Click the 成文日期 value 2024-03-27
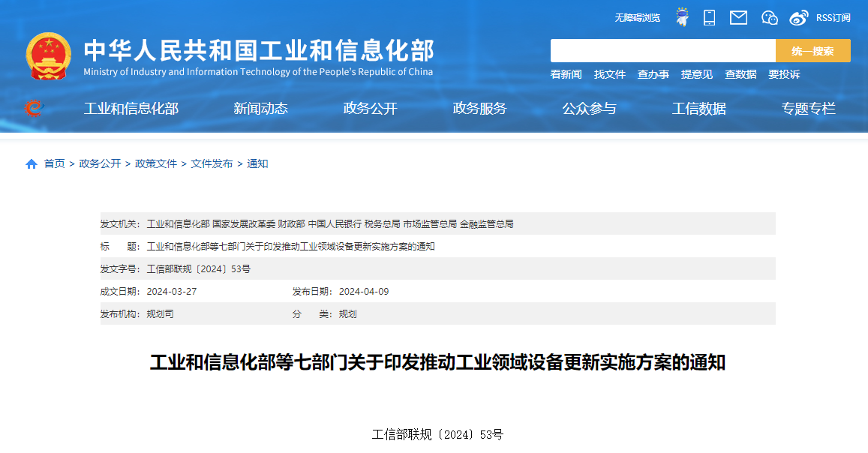This screenshot has height=453, width=868. [x=172, y=292]
